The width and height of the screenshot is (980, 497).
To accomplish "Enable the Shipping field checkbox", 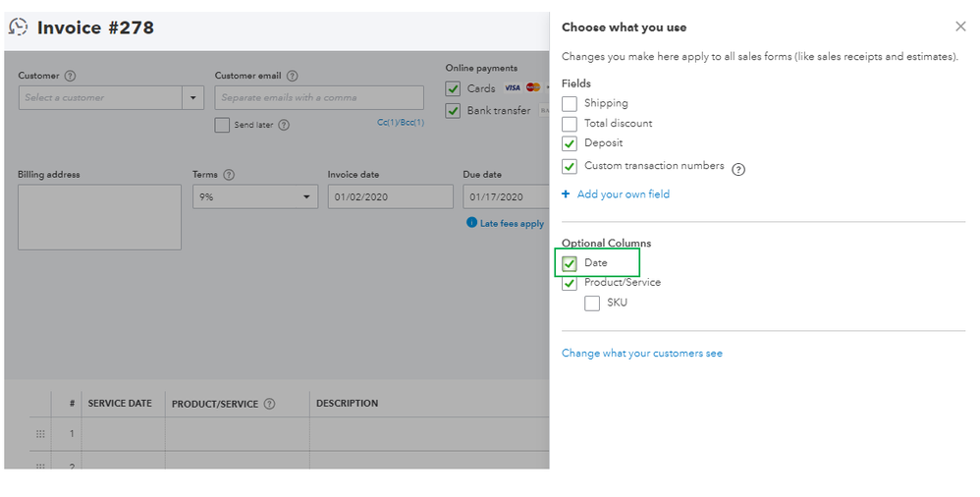I will [570, 103].
